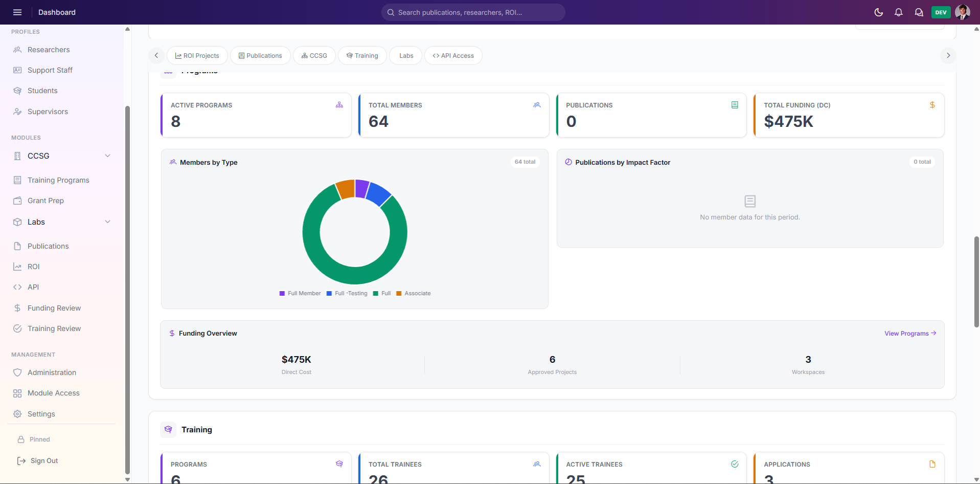Viewport: 980px width, 484px height.
Task: Click the Publications sidebar document icon
Action: [x=17, y=246]
